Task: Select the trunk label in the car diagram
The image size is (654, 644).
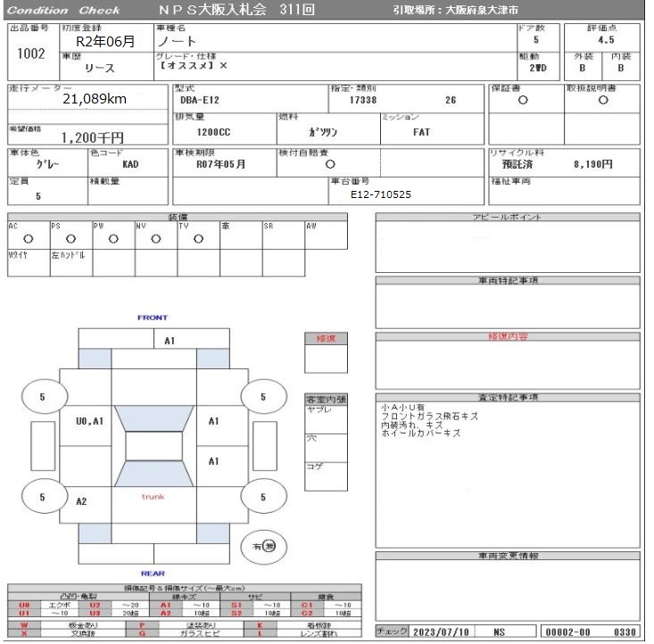Action: point(153,496)
